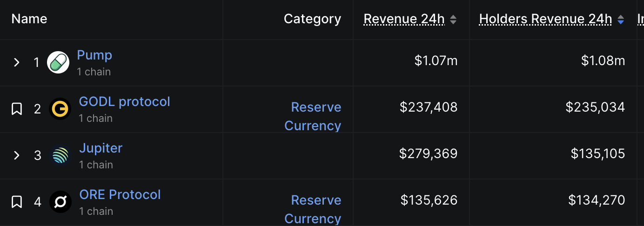Open the Jupiter protocol link
This screenshot has height=226, width=644.
point(101,148)
